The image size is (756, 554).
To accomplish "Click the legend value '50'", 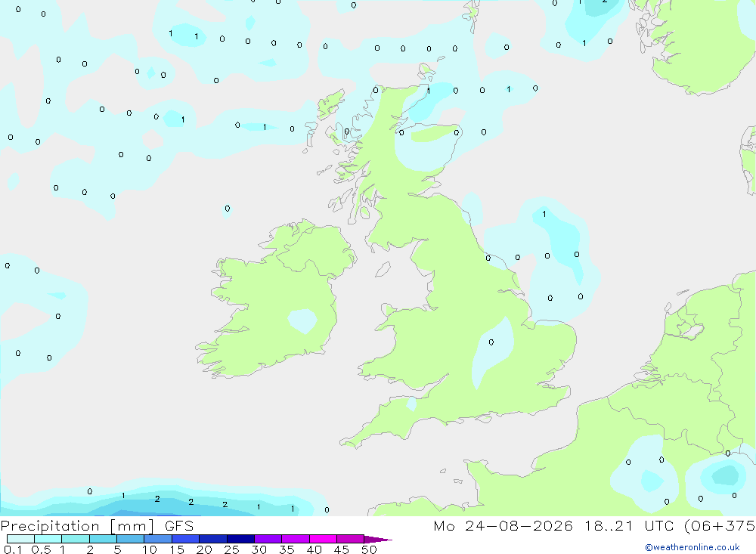I will click(x=369, y=549).
